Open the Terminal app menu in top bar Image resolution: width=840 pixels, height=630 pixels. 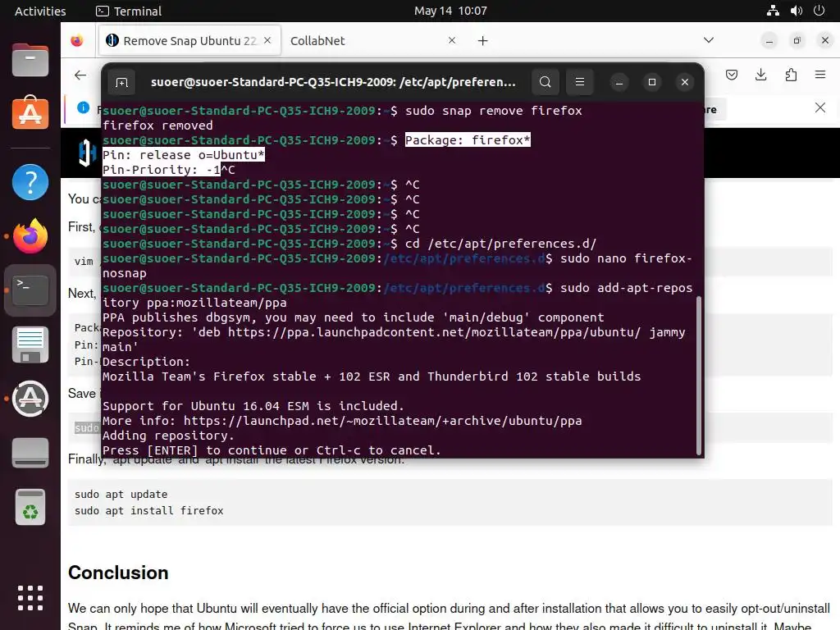click(129, 11)
